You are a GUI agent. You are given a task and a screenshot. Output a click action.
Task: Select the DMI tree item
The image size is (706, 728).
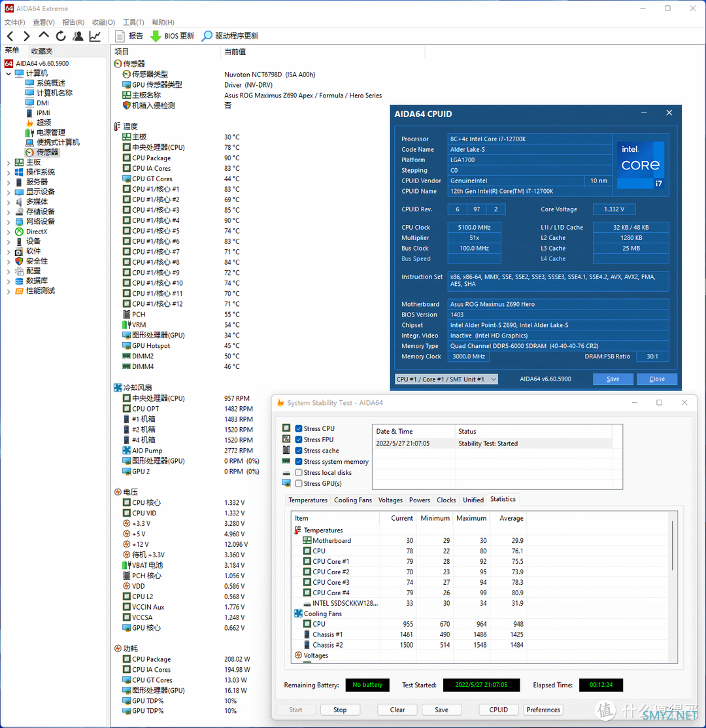[x=42, y=103]
